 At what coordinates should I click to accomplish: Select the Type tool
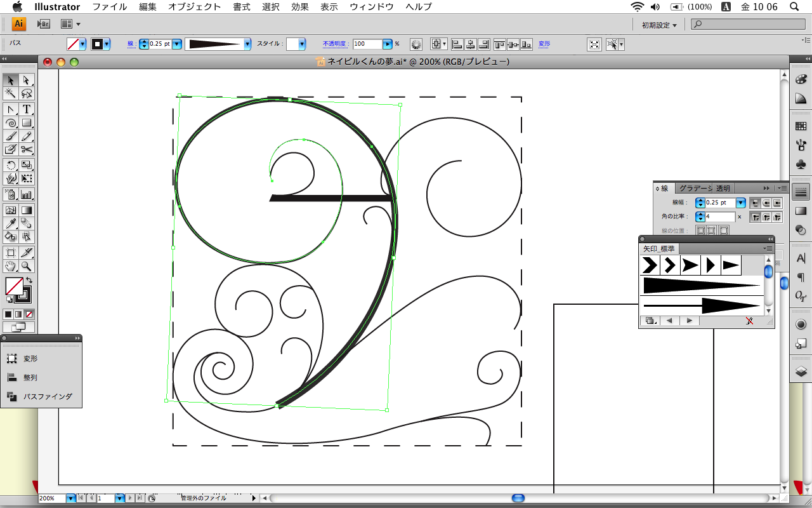(x=27, y=109)
